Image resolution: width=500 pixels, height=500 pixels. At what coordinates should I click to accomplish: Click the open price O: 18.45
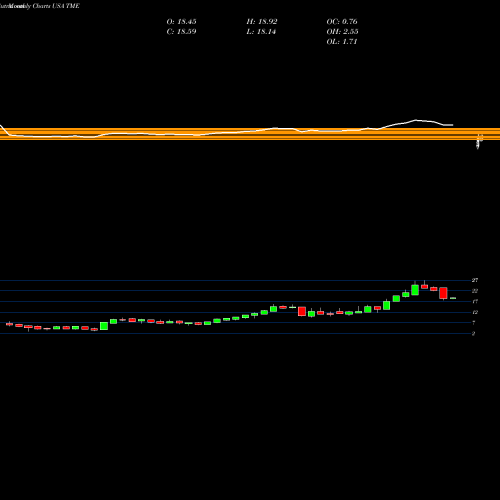181,22
